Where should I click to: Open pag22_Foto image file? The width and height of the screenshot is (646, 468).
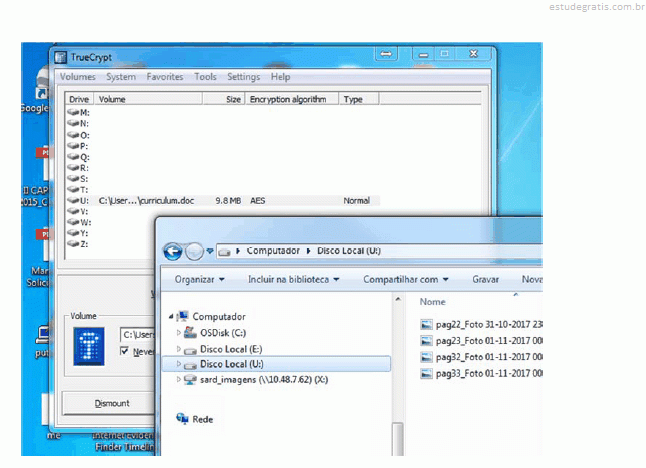(x=481, y=325)
